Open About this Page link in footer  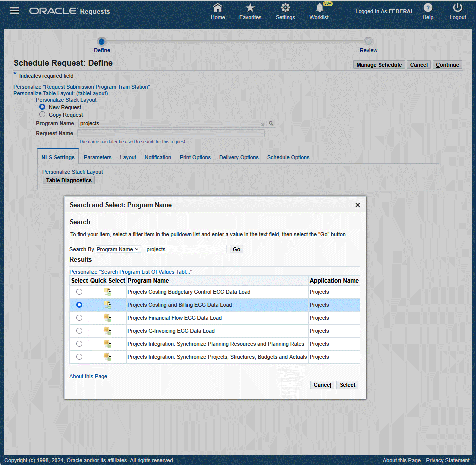(x=401, y=460)
